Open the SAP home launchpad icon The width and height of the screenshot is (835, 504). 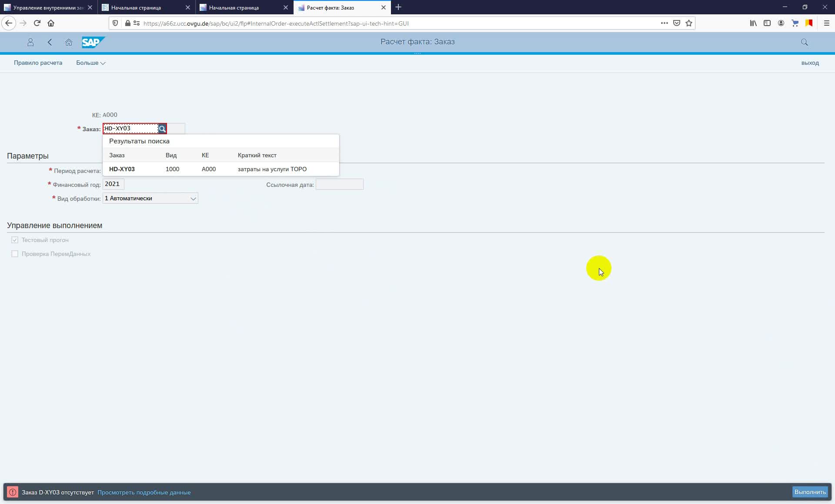[68, 42]
